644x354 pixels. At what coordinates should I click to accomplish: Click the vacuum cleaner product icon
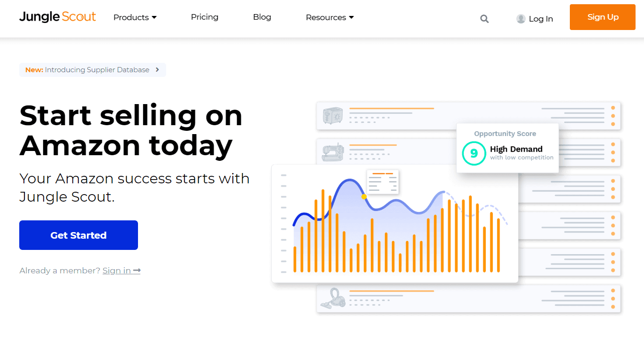[333, 298]
